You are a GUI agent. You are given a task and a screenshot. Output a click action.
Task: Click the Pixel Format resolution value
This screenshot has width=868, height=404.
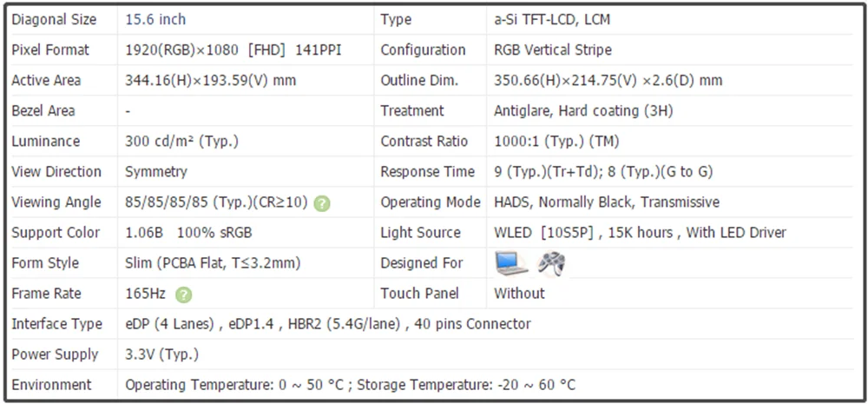coord(233,50)
